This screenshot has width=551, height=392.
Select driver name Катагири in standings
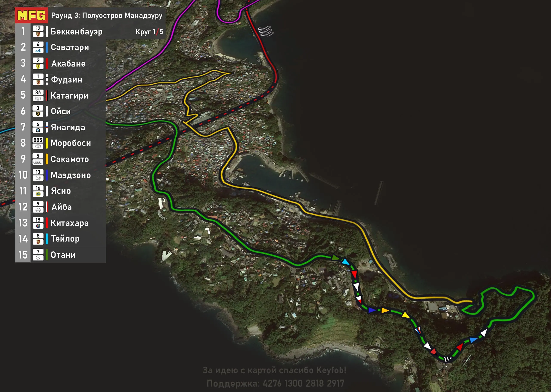click(69, 96)
